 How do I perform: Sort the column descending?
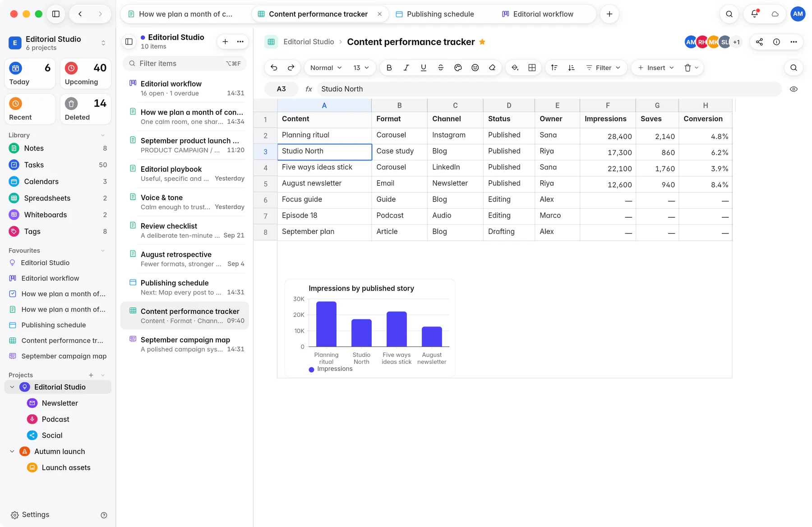[572, 68]
